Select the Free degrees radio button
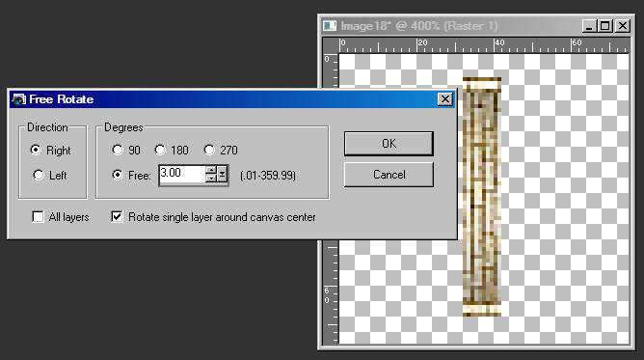 tap(118, 175)
